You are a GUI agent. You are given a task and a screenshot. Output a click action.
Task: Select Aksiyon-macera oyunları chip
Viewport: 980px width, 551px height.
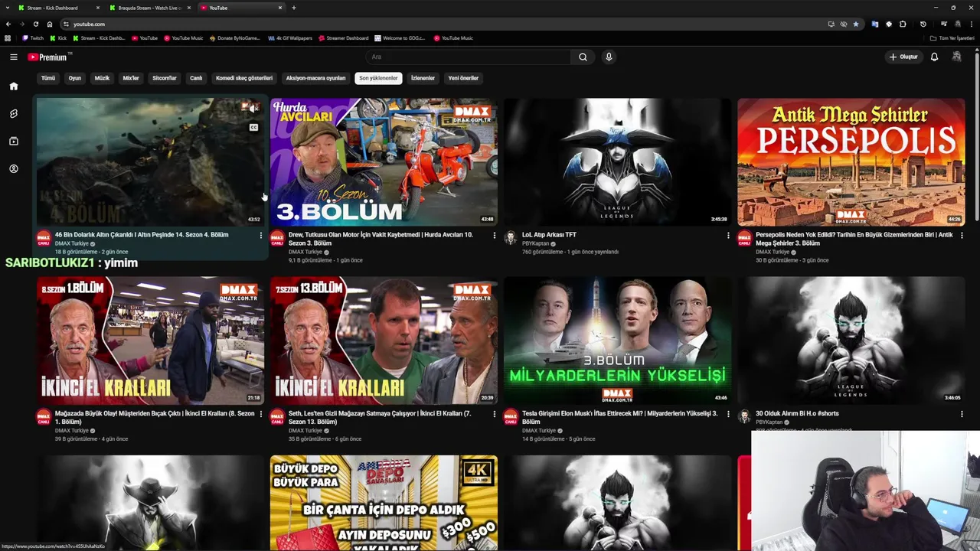pos(315,78)
